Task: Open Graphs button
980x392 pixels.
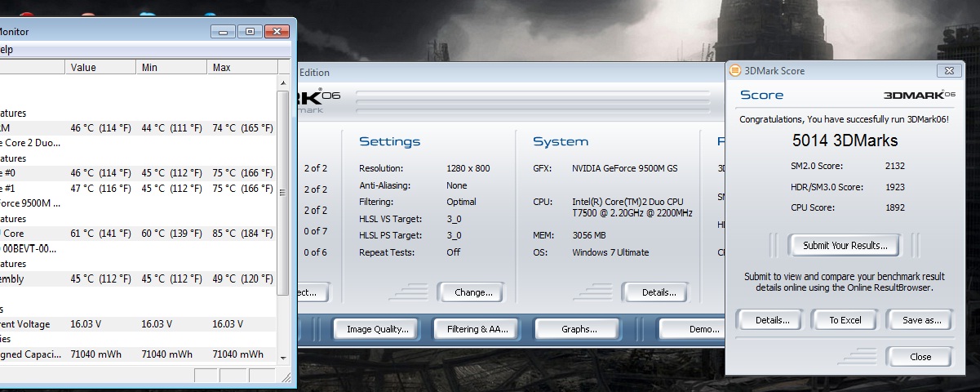Action: tap(579, 330)
